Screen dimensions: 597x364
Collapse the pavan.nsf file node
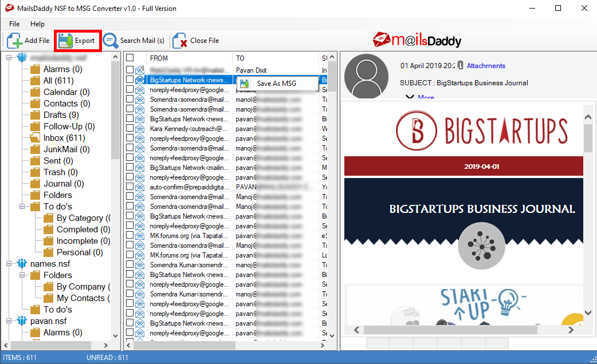tap(9, 321)
